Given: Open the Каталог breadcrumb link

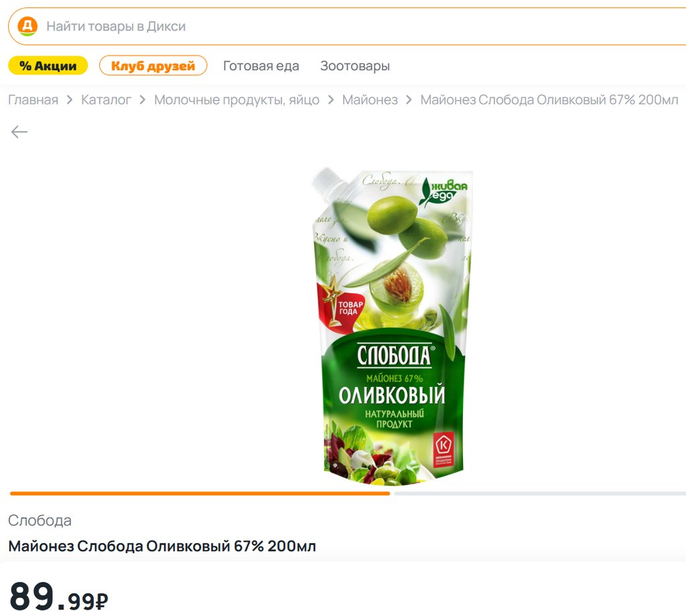Looking at the screenshot, I should point(106,100).
